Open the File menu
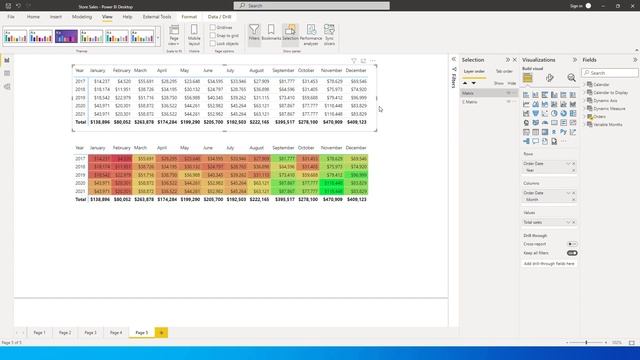 click(x=11, y=17)
